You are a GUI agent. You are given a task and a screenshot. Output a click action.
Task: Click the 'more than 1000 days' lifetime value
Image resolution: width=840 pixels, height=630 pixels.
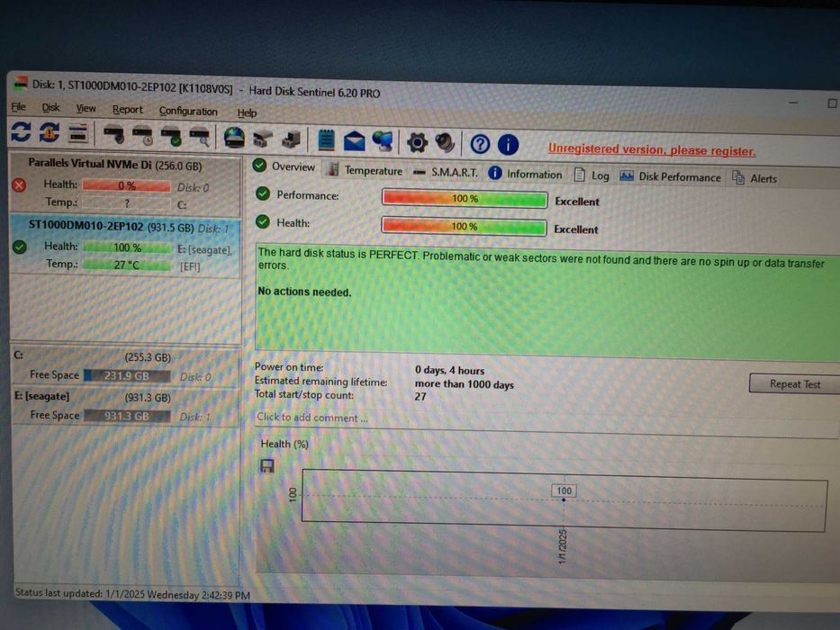pos(464,384)
